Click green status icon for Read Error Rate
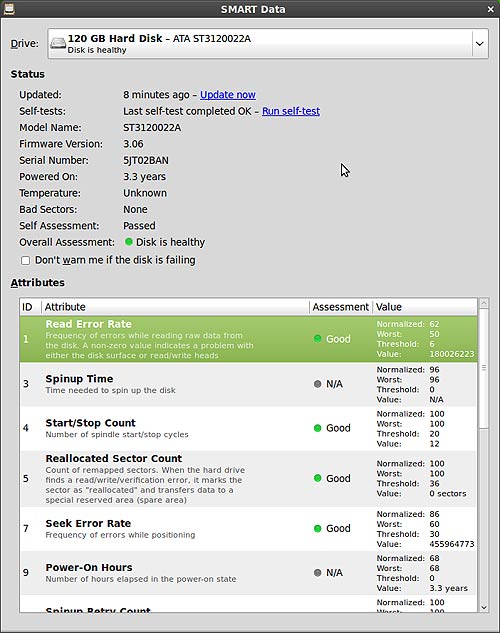This screenshot has width=500, height=633. point(318,339)
